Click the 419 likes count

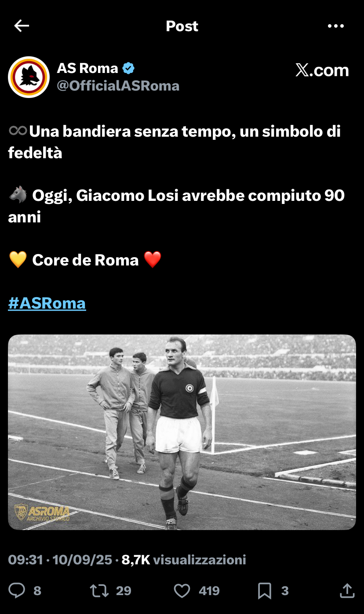point(209,591)
